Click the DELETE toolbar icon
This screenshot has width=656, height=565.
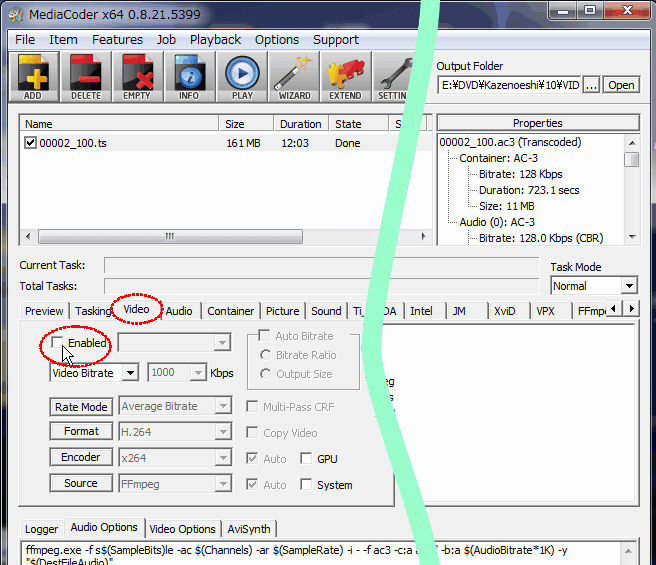(86, 76)
